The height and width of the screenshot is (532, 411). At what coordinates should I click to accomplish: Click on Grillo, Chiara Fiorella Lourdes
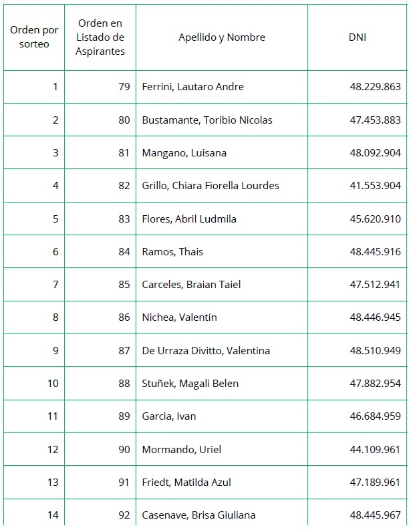(x=210, y=186)
